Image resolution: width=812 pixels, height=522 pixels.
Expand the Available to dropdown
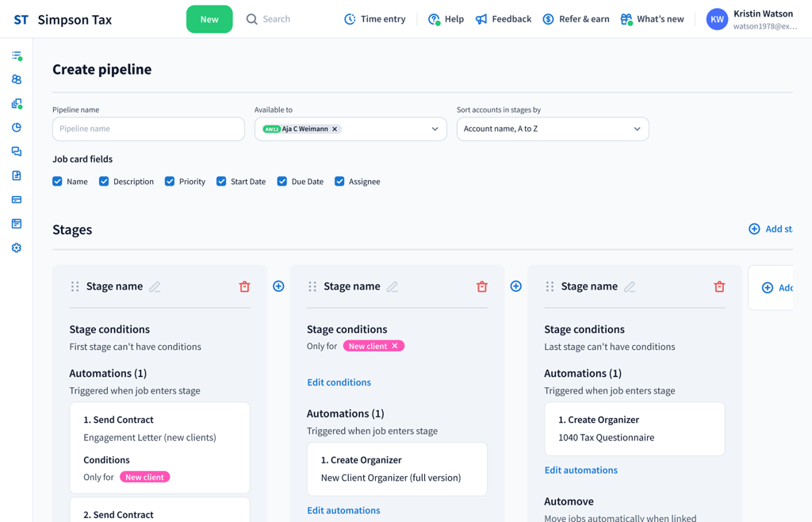435,129
